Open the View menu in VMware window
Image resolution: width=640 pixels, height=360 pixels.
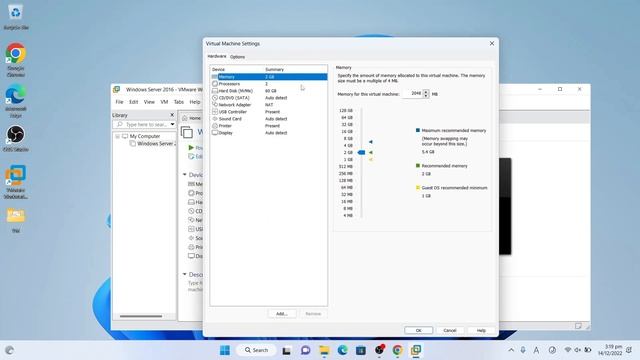(x=149, y=102)
